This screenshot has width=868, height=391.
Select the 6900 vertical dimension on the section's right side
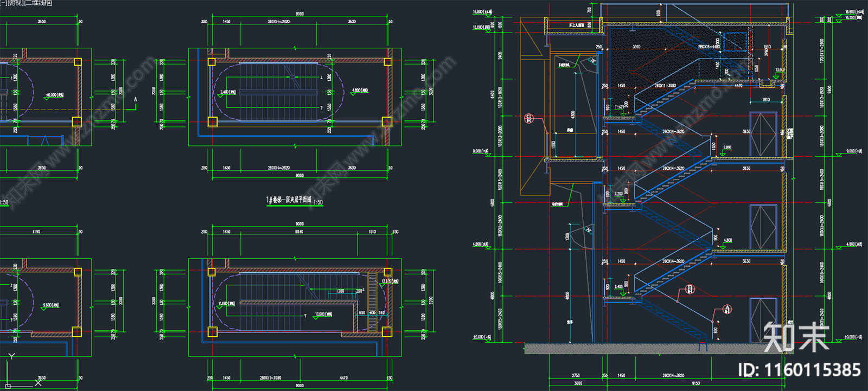click(829, 89)
